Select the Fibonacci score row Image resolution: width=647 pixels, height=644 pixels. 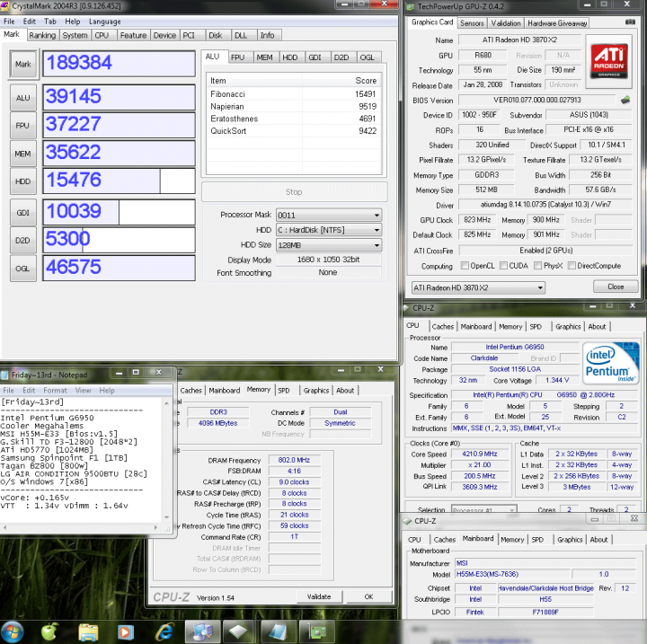click(x=293, y=94)
